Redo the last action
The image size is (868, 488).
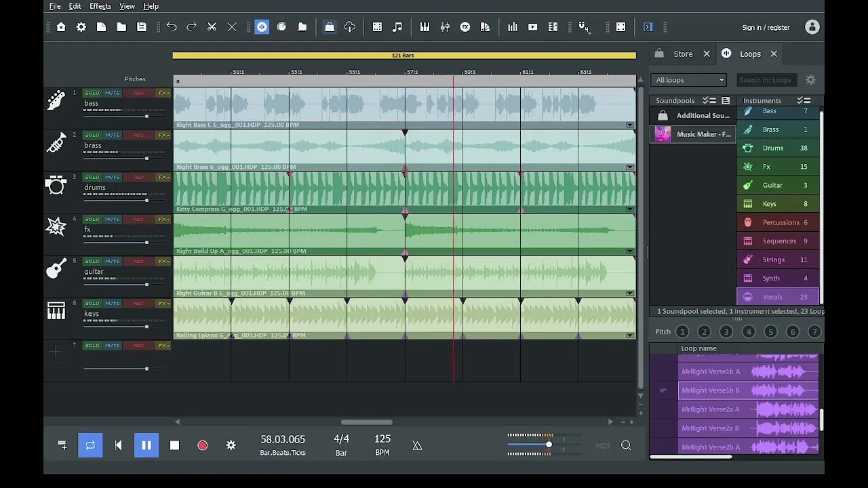pos(192,27)
